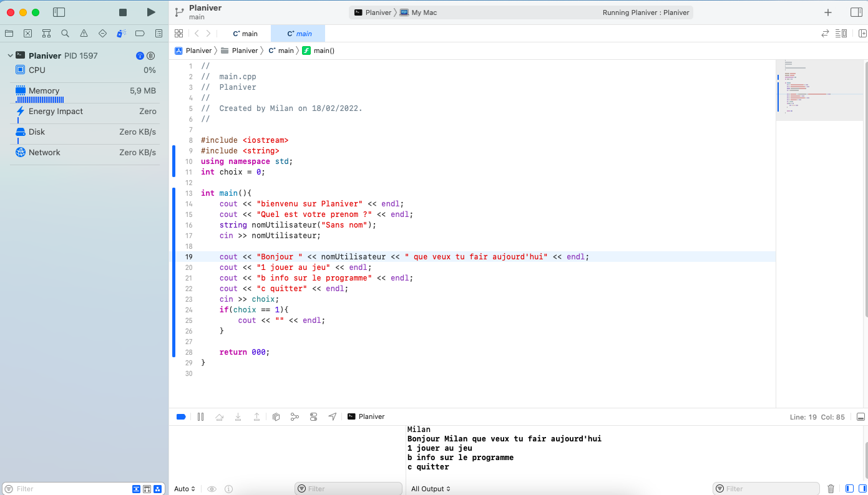Open the Debug Memory Graph

[x=295, y=416]
